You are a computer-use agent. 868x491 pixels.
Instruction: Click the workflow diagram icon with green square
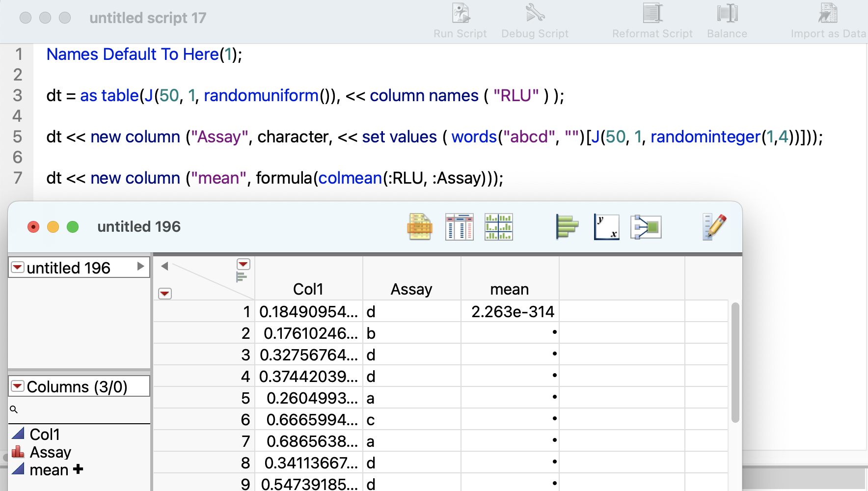[x=646, y=226]
